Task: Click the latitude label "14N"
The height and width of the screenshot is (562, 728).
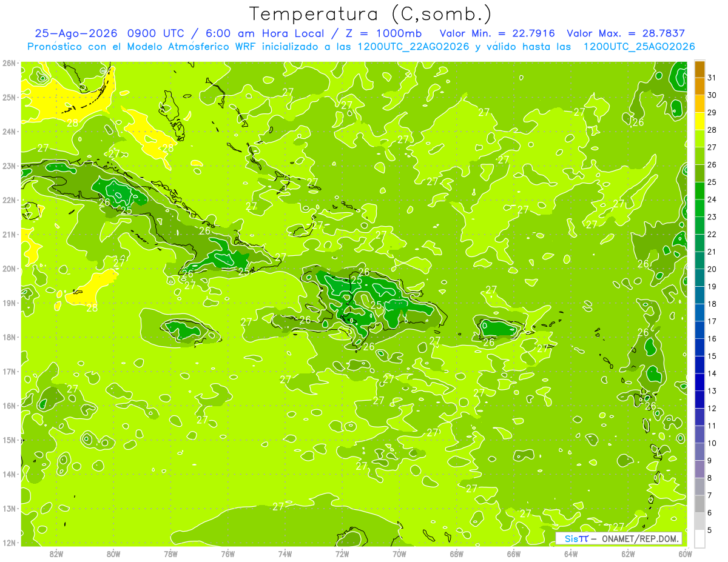Action: point(9,474)
